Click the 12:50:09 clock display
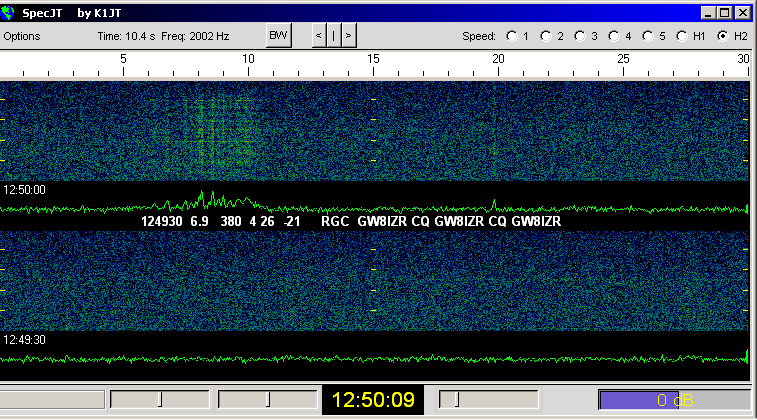 (373, 400)
